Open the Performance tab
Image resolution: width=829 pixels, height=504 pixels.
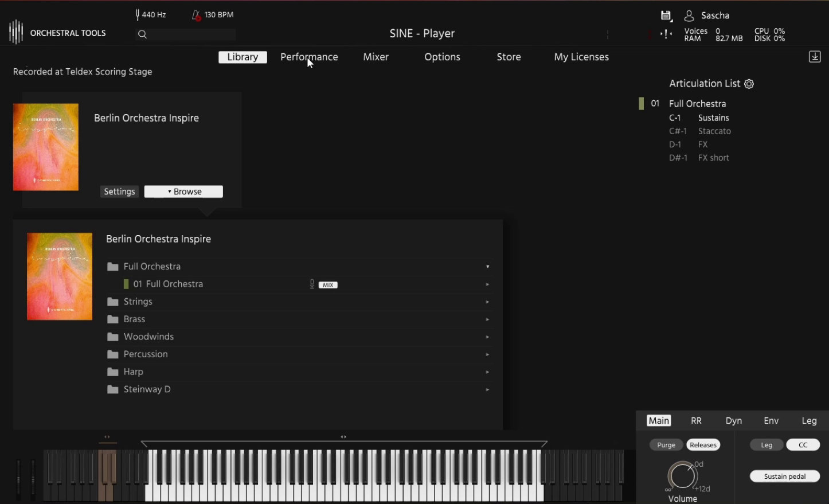coord(308,57)
